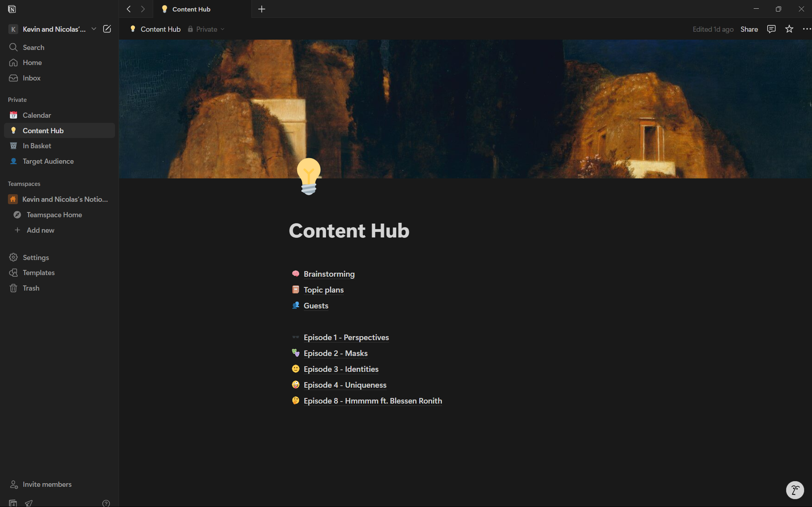Click the Notion app logo icon

click(12, 9)
